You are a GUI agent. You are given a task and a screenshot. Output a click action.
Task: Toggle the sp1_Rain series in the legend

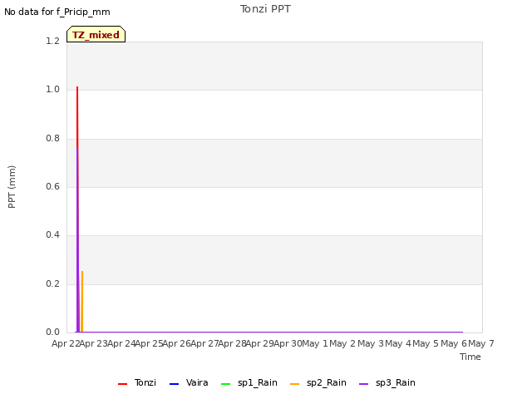249,382
